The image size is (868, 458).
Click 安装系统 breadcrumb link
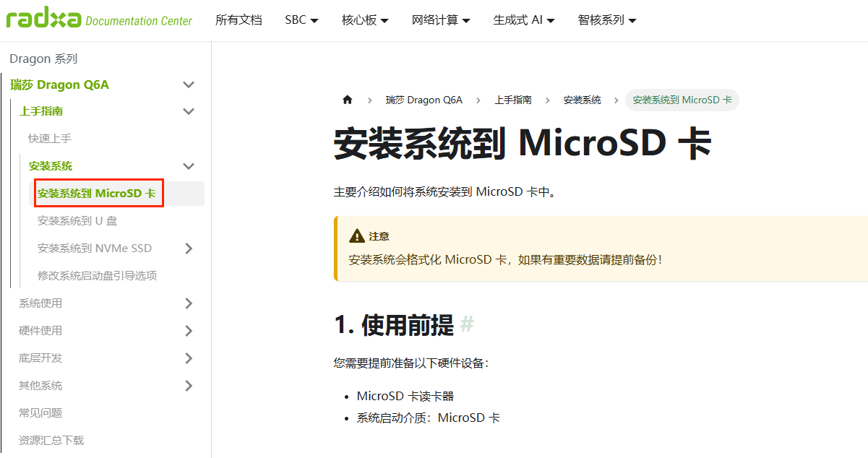coord(583,100)
